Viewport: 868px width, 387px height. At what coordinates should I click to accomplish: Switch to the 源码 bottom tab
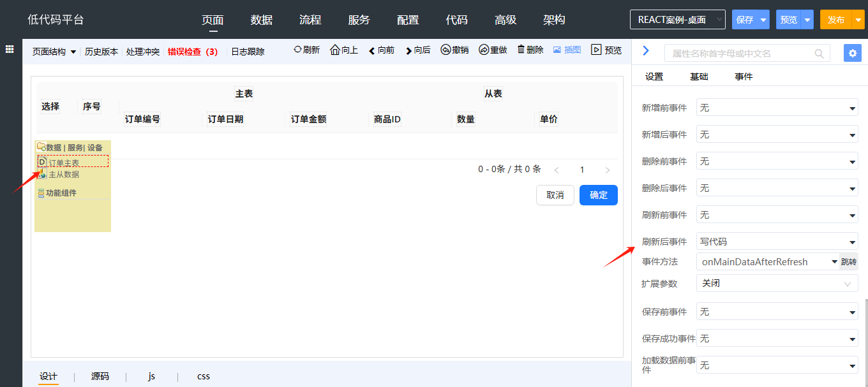point(100,376)
